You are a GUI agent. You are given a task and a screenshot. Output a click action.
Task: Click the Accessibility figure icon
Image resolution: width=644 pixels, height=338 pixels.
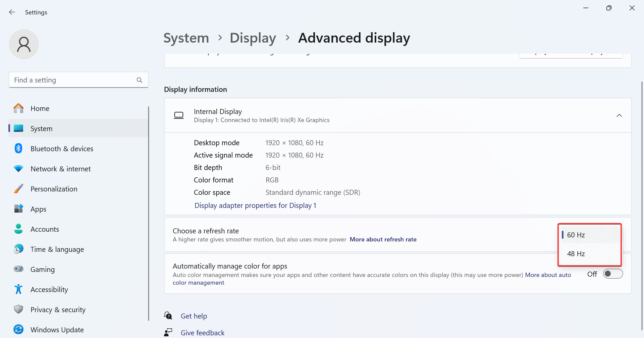click(x=18, y=289)
